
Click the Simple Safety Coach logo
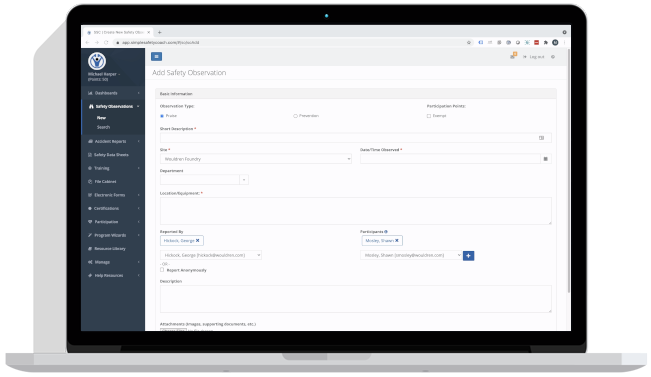tap(97, 61)
